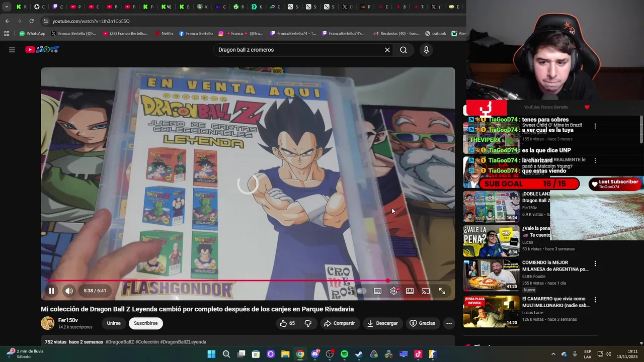Pause the video
The width and height of the screenshot is (644, 362).
(51, 291)
